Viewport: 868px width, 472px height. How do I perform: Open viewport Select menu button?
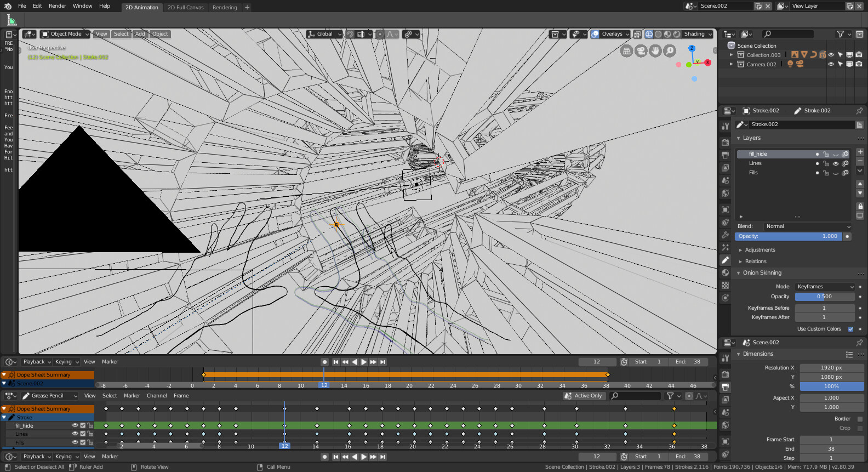tap(121, 34)
